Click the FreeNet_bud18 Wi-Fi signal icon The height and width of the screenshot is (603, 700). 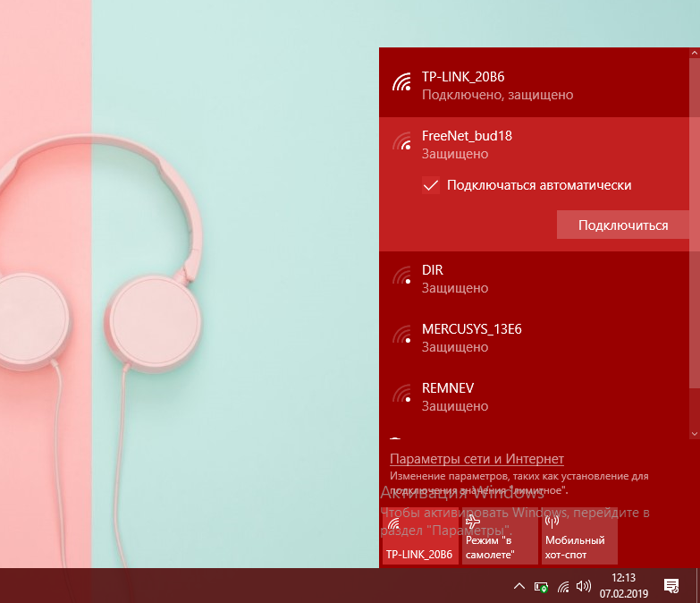(401, 140)
